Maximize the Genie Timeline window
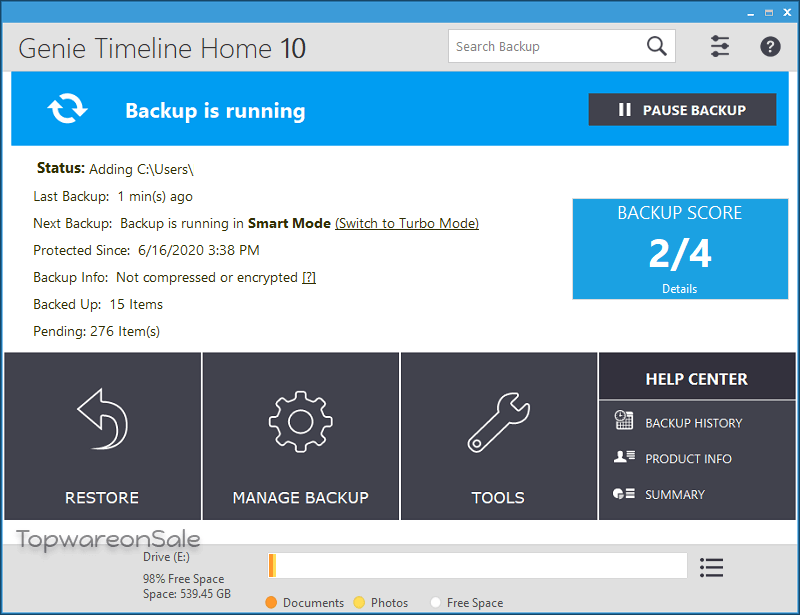 coord(769,13)
